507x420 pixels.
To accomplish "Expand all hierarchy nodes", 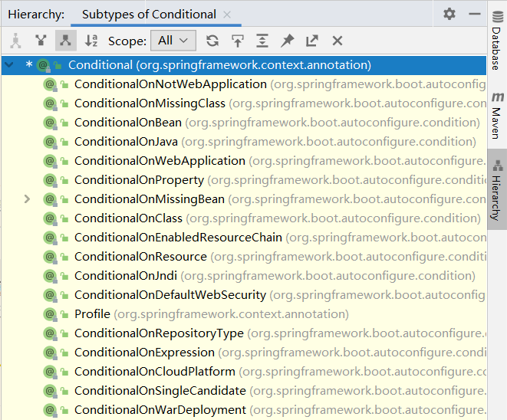I will pyautogui.click(x=262, y=41).
